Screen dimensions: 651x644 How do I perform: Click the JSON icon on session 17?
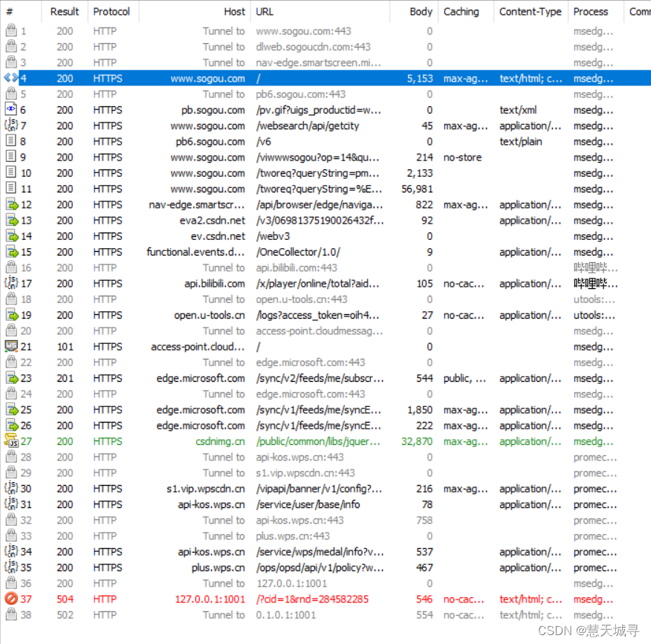[x=11, y=282]
